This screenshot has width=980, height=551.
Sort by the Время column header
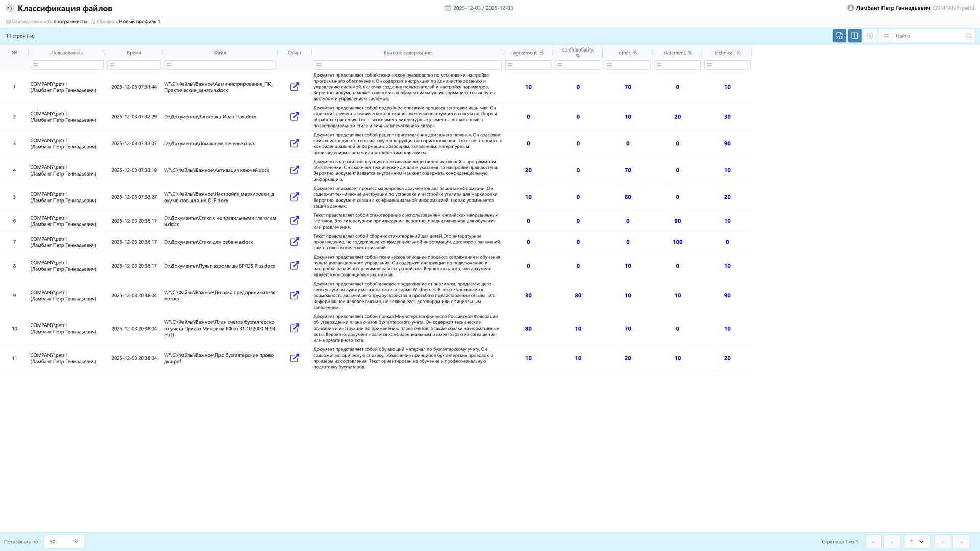click(134, 53)
